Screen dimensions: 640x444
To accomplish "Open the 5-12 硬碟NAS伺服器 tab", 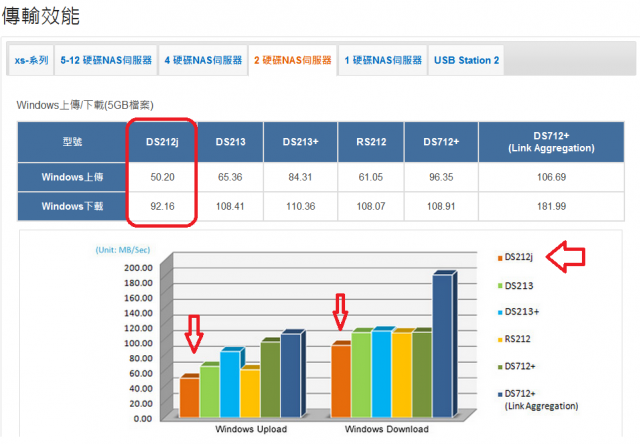I will 106,60.
